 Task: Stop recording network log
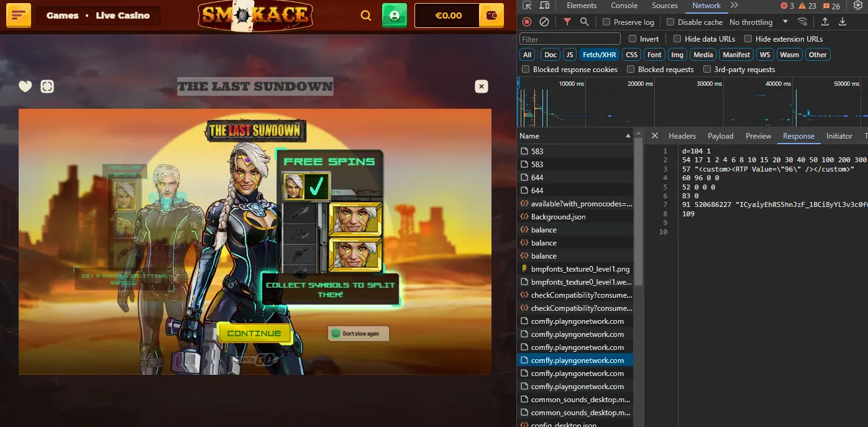[x=527, y=22]
